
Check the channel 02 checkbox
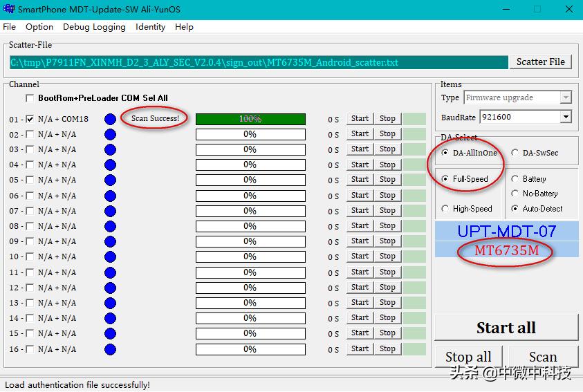click(x=30, y=134)
